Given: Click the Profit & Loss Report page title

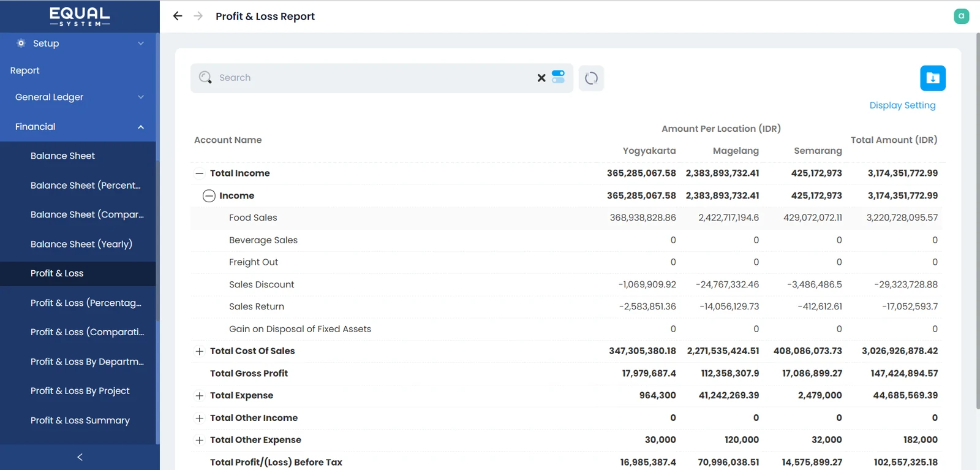Looking at the screenshot, I should (265, 17).
